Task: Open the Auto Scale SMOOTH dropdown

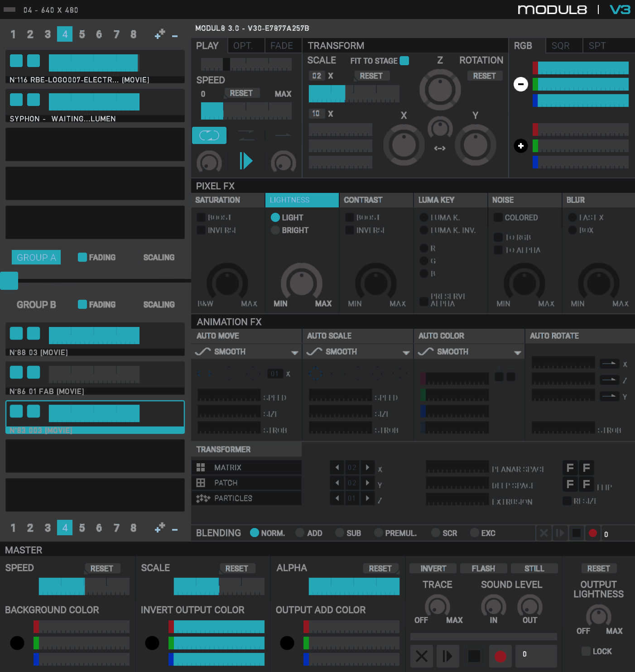Action: tap(358, 352)
